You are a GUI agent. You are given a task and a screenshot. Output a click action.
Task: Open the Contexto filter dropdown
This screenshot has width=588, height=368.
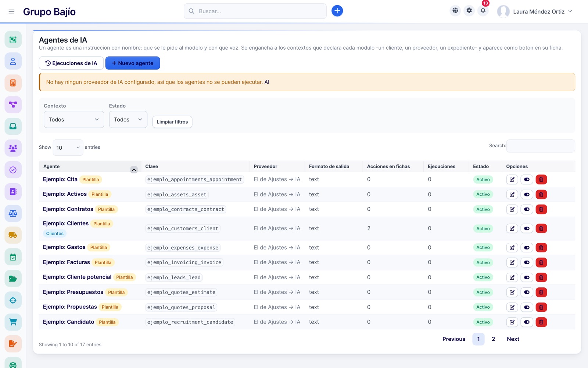tap(74, 120)
